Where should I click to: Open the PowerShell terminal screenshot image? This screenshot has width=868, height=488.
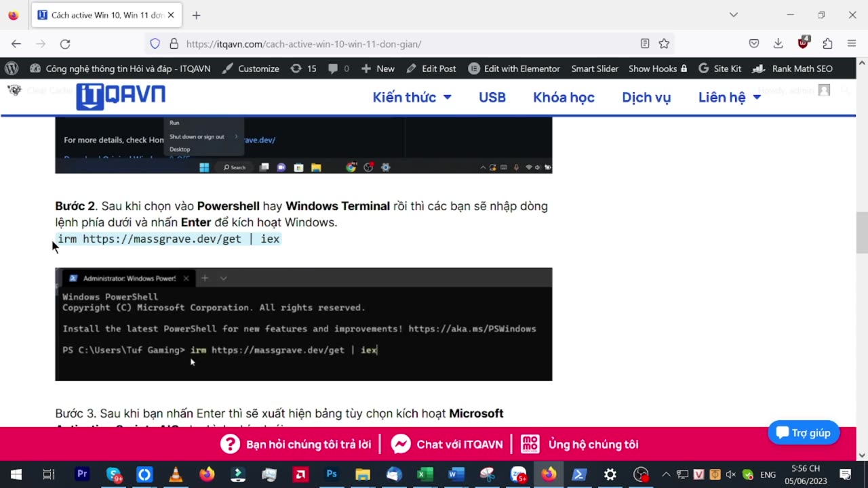(304, 324)
